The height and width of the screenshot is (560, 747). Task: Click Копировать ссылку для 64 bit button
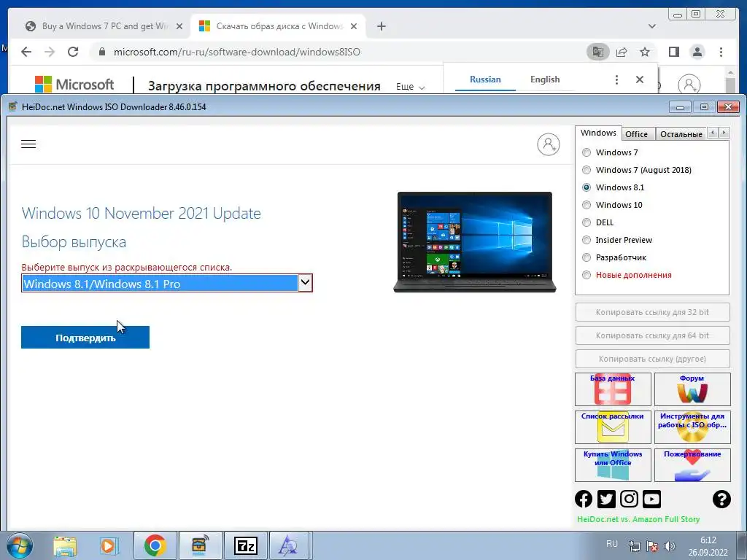pos(652,335)
